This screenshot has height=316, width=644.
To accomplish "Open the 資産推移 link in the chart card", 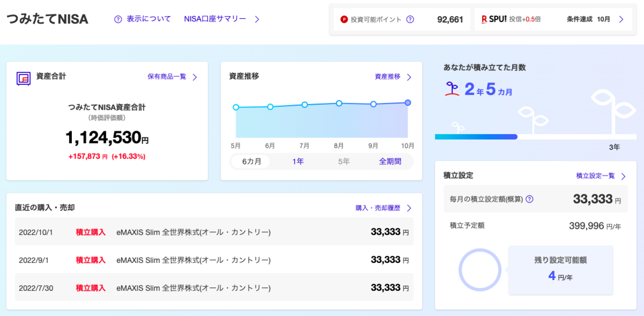I will click(x=387, y=77).
